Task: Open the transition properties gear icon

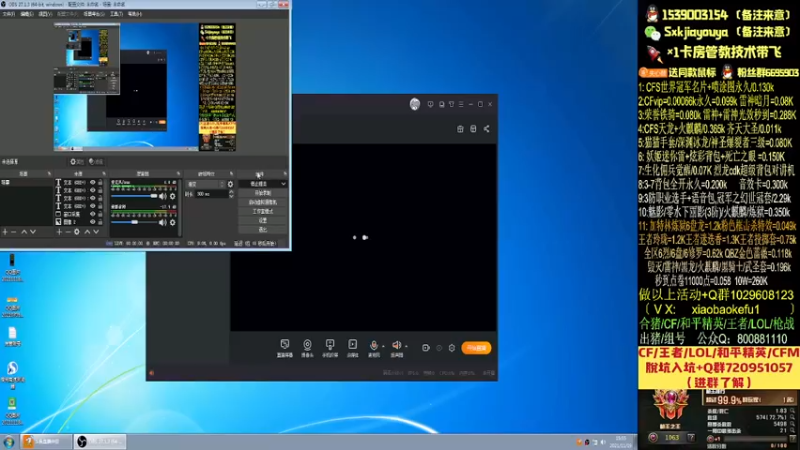Action: point(230,184)
